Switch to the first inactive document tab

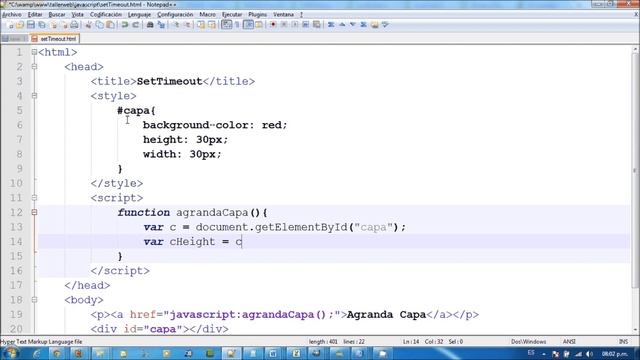coord(13,39)
